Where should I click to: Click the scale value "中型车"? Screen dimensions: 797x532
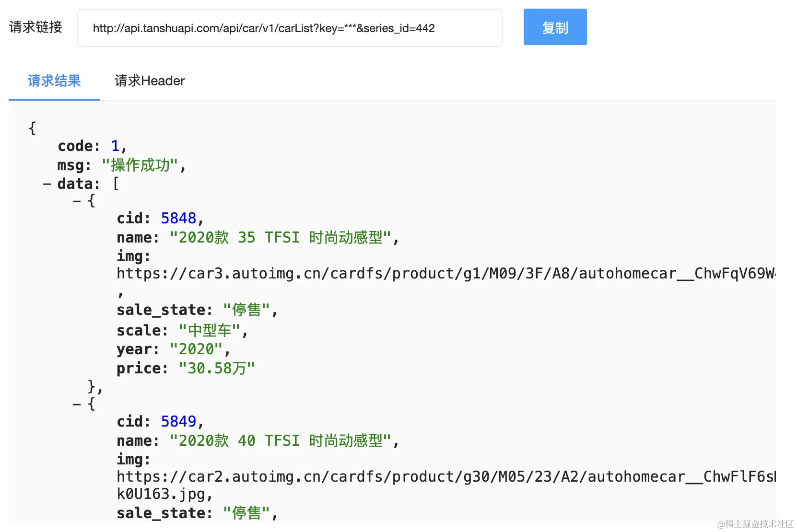click(x=209, y=331)
